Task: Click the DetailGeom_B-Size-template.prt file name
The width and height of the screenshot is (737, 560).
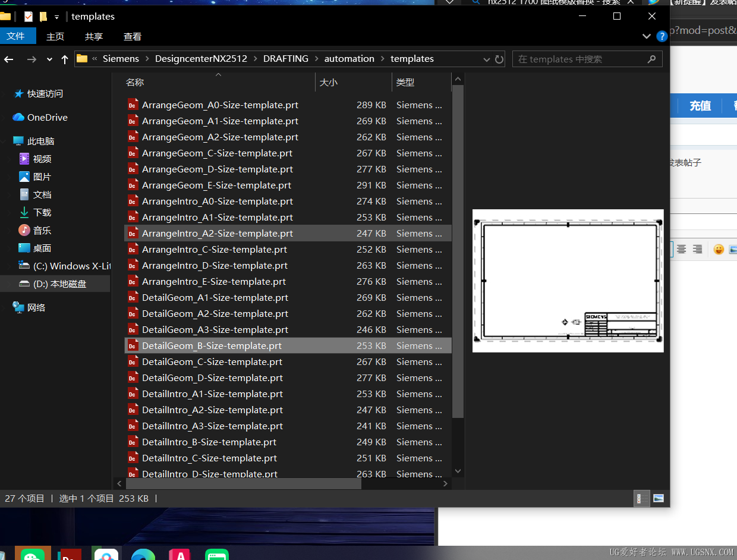Action: (212, 345)
